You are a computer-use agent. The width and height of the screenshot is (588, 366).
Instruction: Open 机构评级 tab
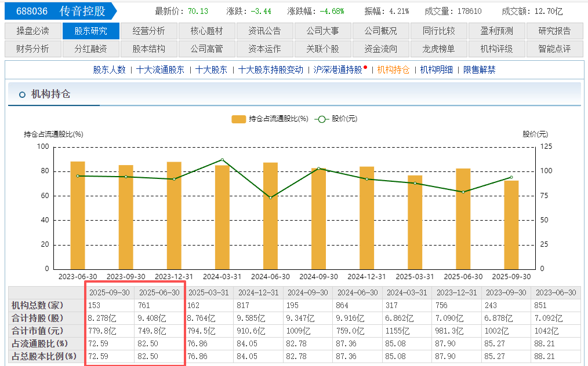[496, 49]
